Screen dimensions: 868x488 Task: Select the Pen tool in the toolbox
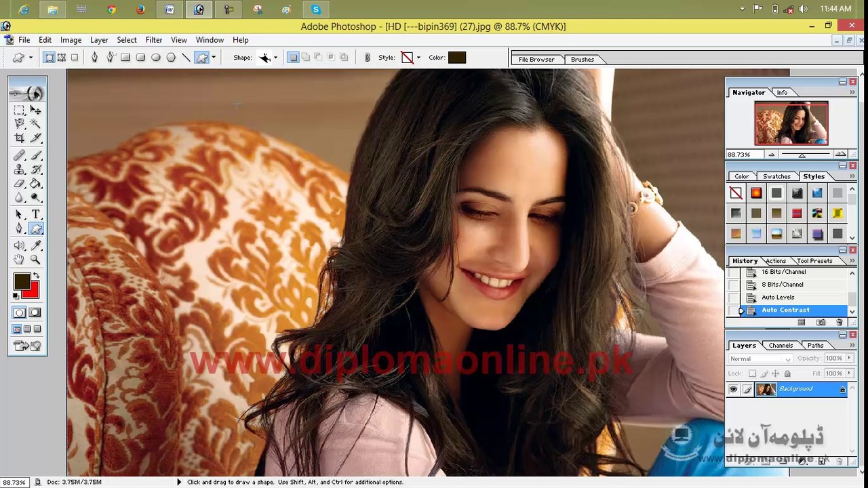20,229
